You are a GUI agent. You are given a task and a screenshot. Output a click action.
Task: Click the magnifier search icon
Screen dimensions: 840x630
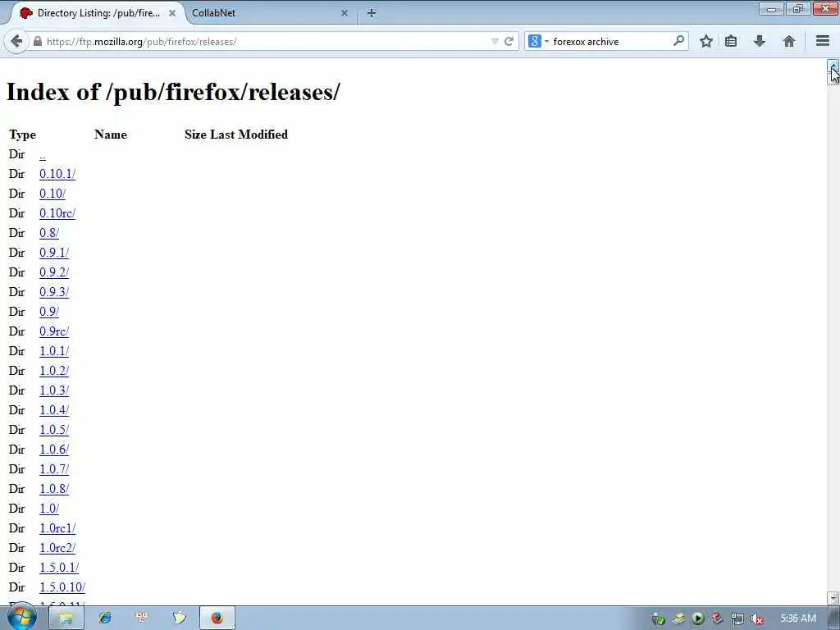678,41
